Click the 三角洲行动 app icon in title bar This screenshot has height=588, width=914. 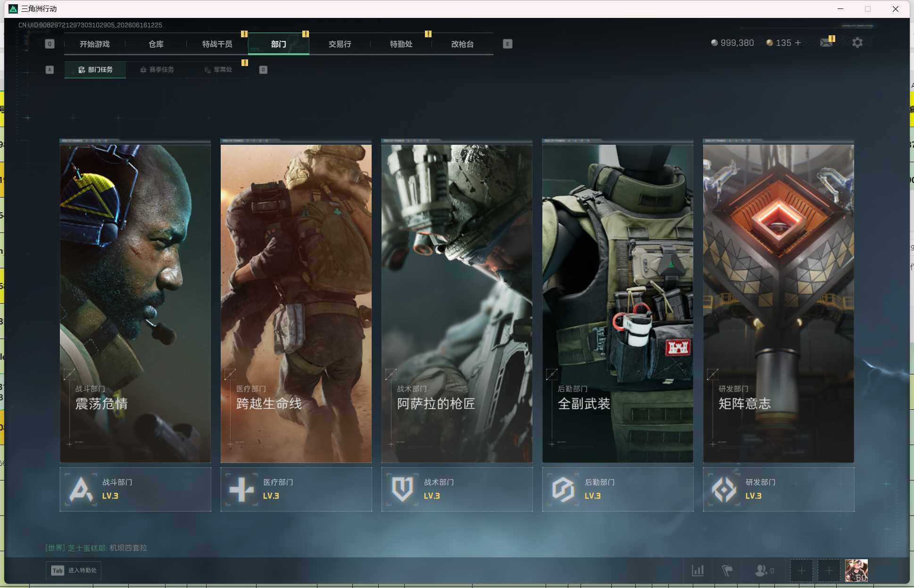click(13, 9)
